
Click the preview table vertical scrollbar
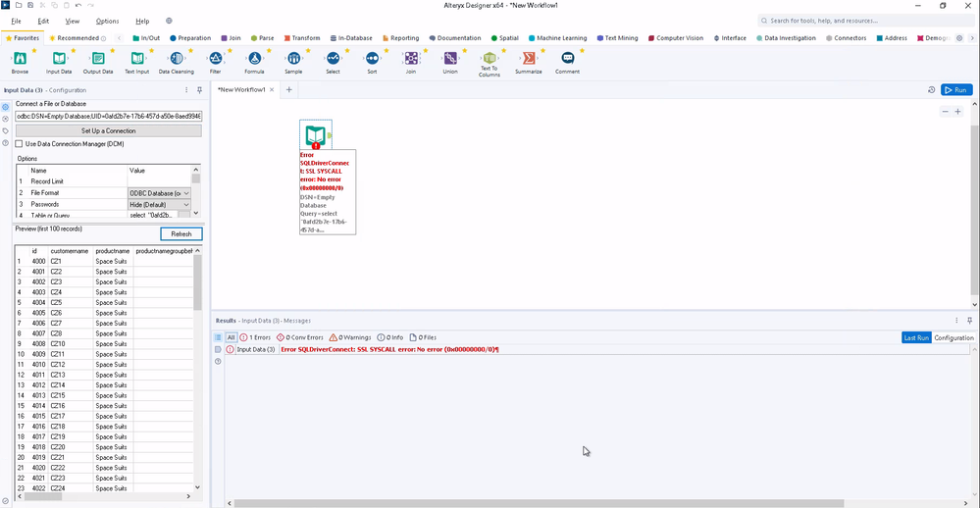[x=197, y=282]
